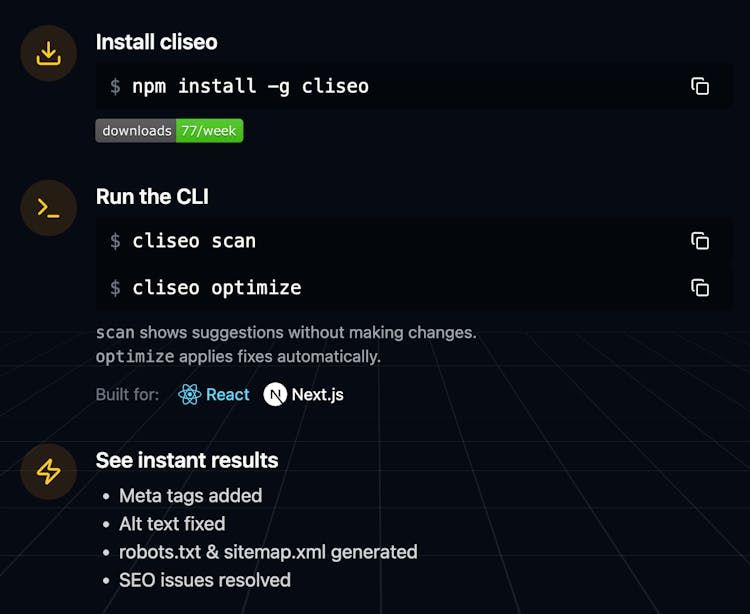Viewport: 750px width, 614px height.
Task: Copy the npm install -g cliseo command
Action: [700, 86]
